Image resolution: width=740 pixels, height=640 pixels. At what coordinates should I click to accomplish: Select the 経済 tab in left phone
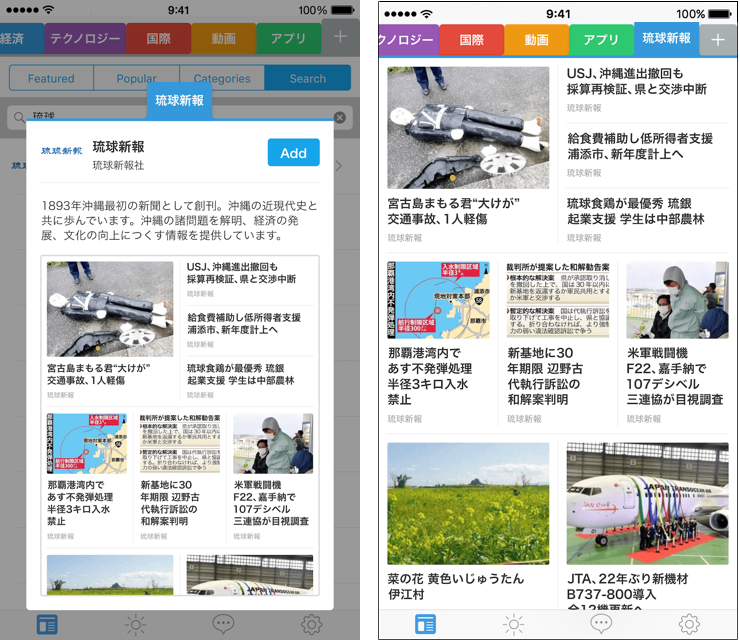click(22, 39)
